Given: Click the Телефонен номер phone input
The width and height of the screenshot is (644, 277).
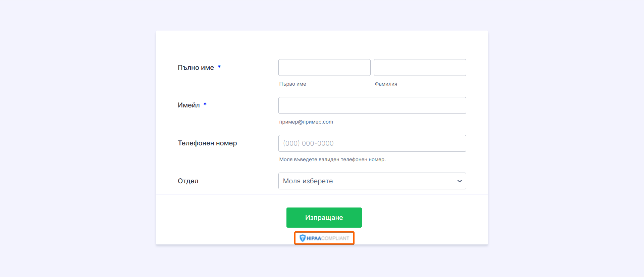Looking at the screenshot, I should 372,143.
